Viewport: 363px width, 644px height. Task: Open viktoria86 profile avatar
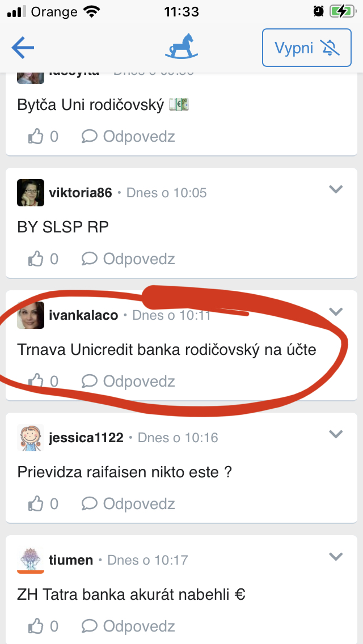(x=31, y=193)
